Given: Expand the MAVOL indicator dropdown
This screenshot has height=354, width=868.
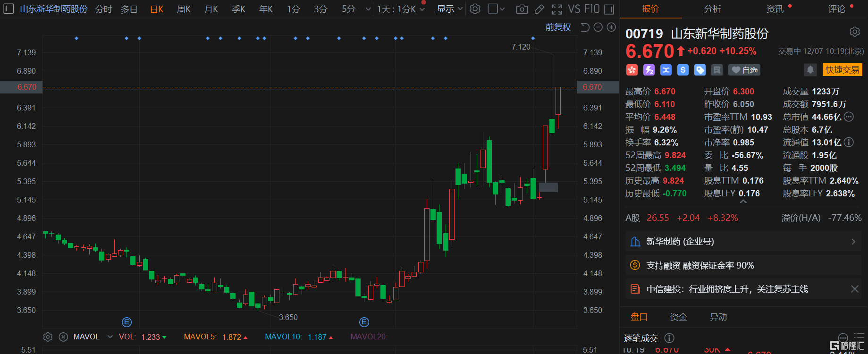Looking at the screenshot, I should [110, 337].
